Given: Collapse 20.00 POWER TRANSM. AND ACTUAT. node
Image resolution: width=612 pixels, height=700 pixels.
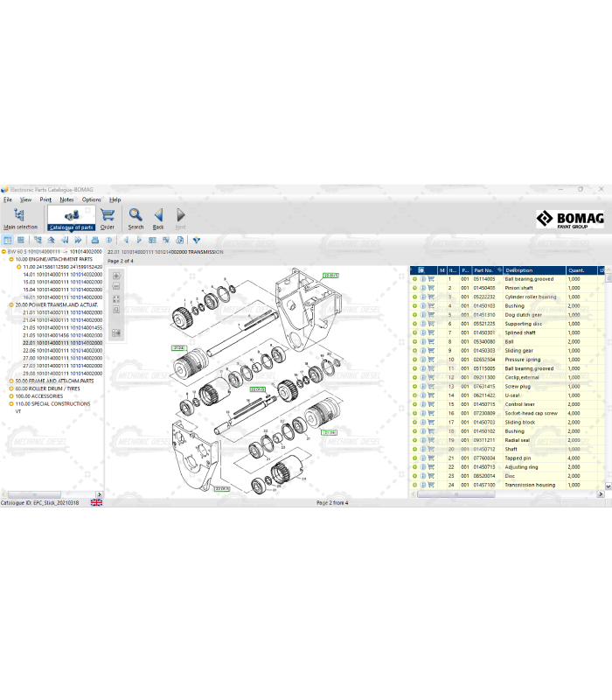Looking at the screenshot, I should pyautogui.click(x=12, y=305).
